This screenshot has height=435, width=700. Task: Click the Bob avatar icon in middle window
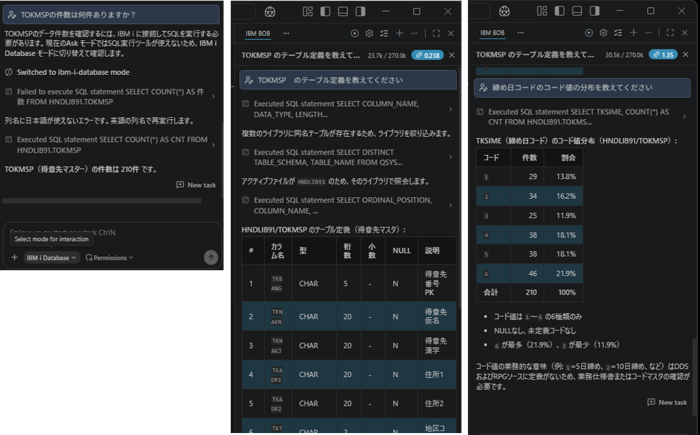click(x=270, y=12)
